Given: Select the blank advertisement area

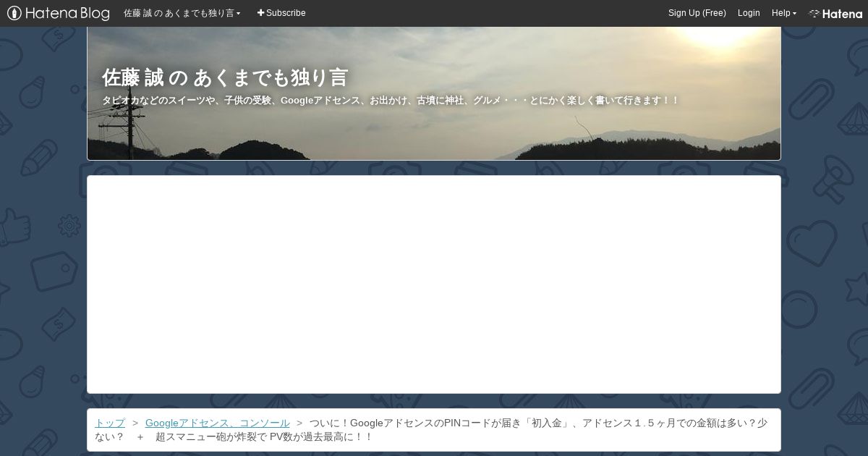Looking at the screenshot, I should tap(434, 284).
